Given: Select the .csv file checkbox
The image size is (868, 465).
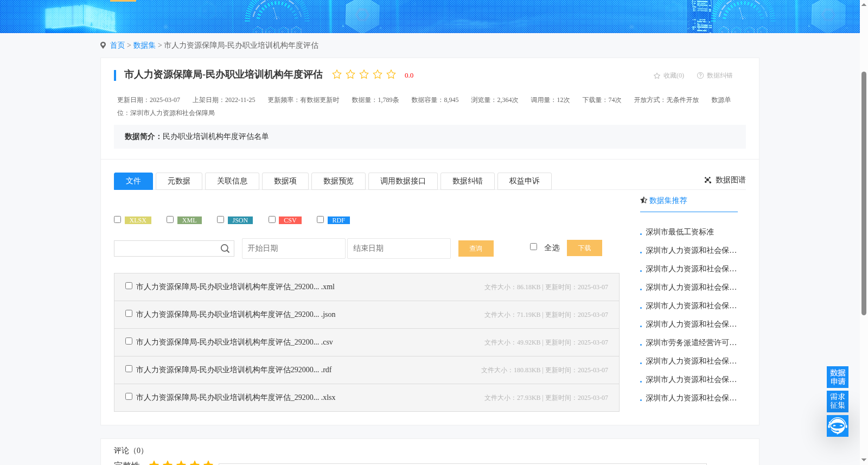Looking at the screenshot, I should point(129,341).
